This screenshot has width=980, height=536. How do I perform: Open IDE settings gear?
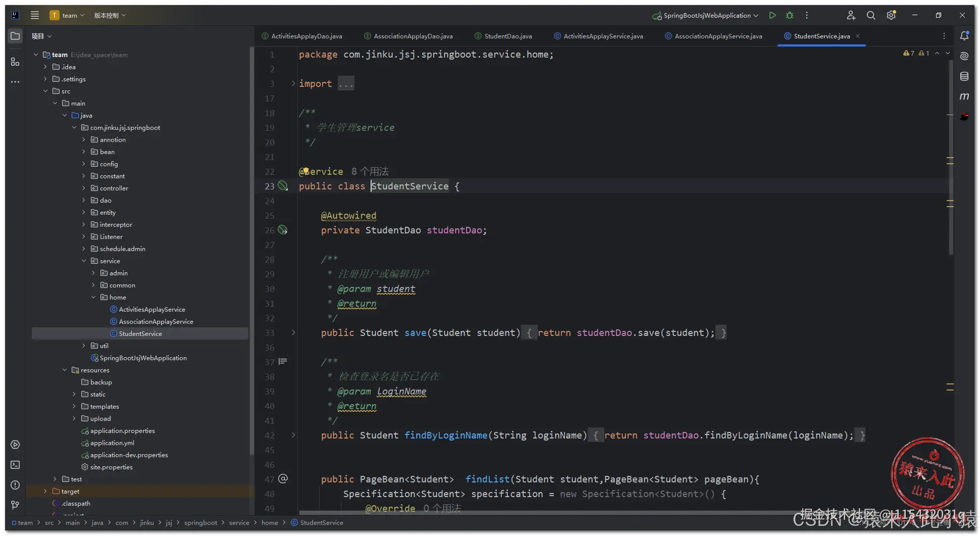[x=891, y=15]
